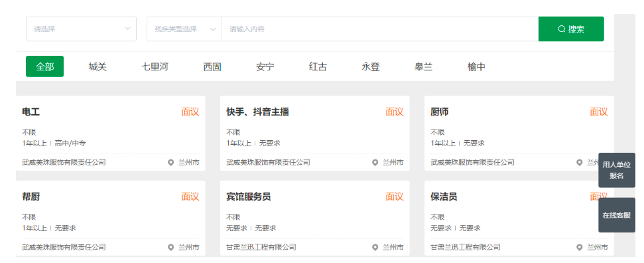
Task: Open the 帮厨 job listing title
Action: pyautogui.click(x=31, y=197)
